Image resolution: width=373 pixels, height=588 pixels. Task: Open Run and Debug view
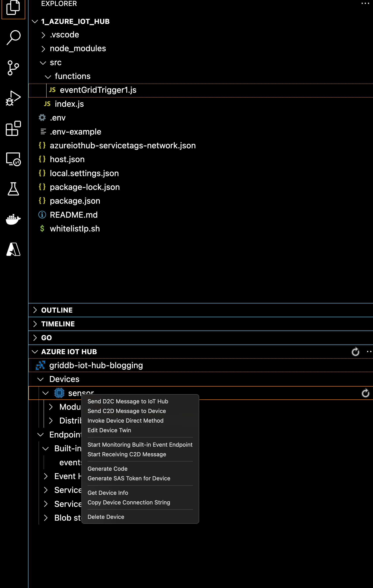coord(13,98)
